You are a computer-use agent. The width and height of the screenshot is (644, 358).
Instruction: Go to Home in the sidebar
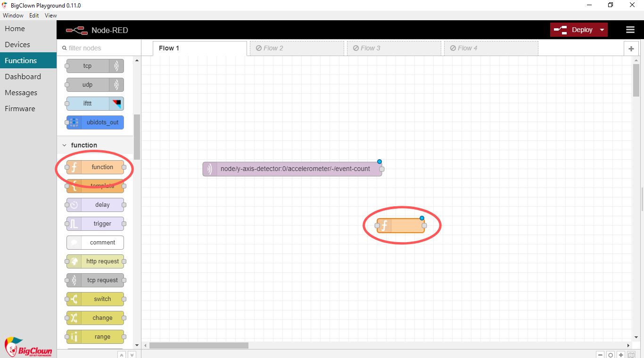[28, 29]
